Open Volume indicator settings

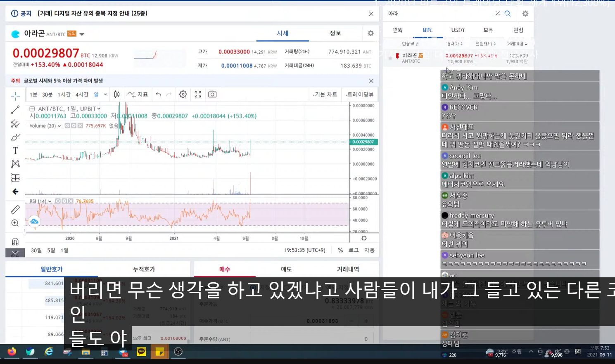point(74,126)
